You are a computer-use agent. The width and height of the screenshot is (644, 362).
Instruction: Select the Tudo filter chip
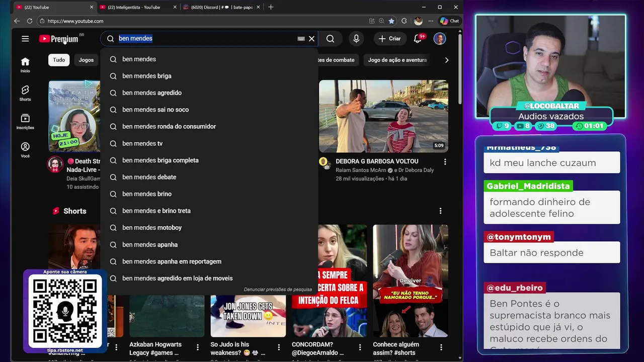[x=59, y=60]
